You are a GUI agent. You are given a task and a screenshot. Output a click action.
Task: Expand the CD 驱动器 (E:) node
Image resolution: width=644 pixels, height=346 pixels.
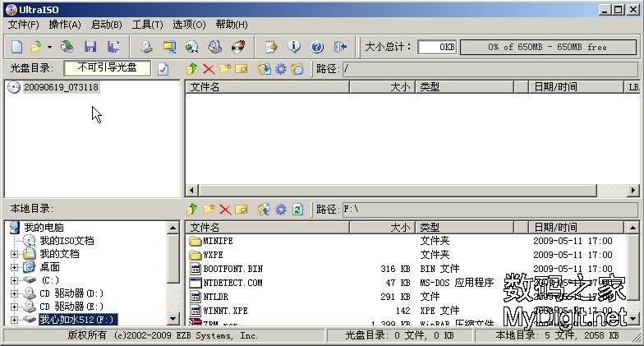[15, 307]
